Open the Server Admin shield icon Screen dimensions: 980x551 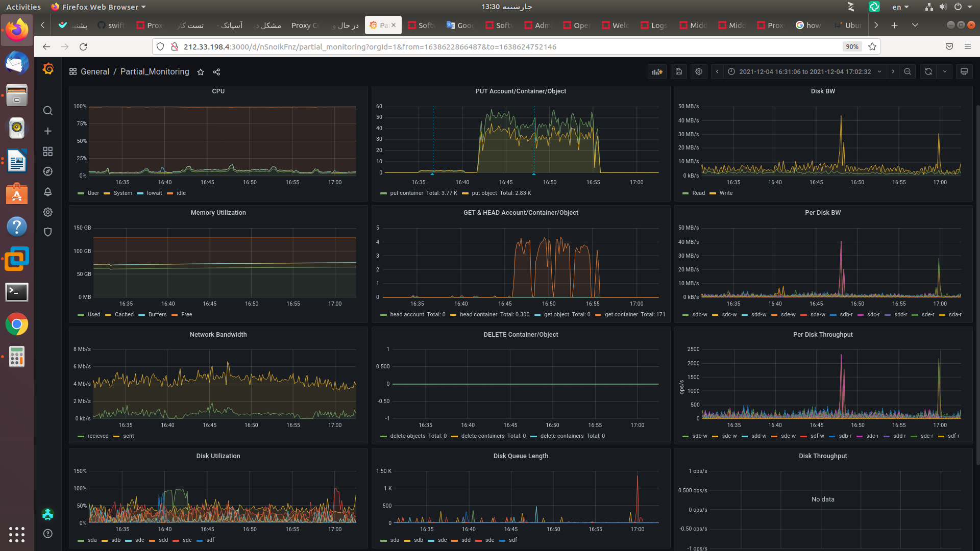47,232
